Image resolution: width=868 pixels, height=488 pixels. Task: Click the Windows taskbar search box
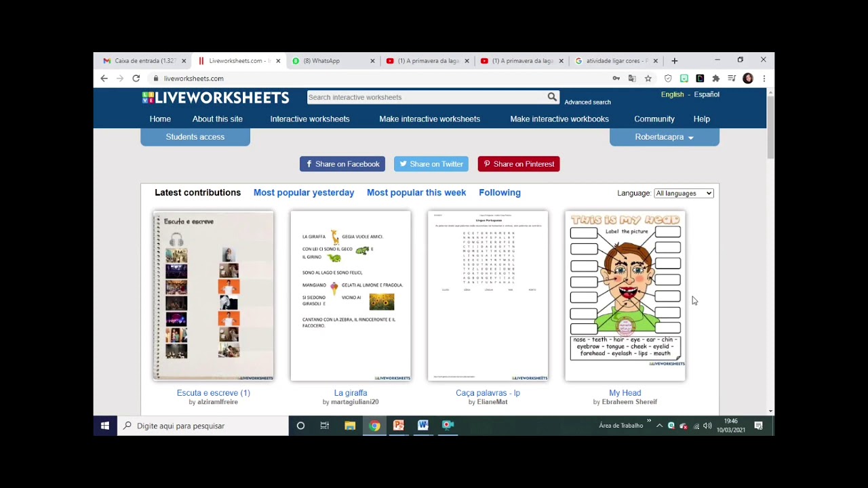coord(203,426)
